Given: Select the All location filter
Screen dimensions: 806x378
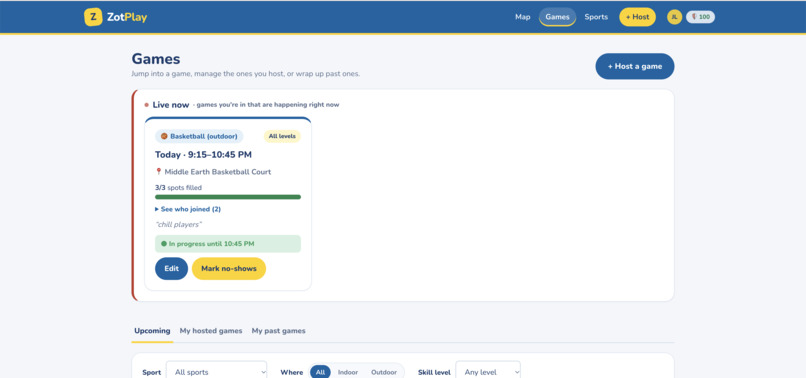Looking at the screenshot, I should point(320,372).
